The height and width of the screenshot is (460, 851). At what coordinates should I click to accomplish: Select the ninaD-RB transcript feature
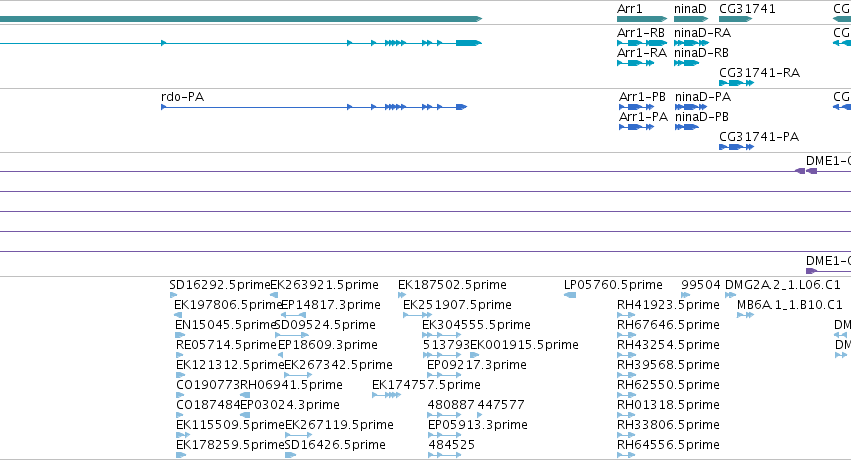(x=687, y=63)
